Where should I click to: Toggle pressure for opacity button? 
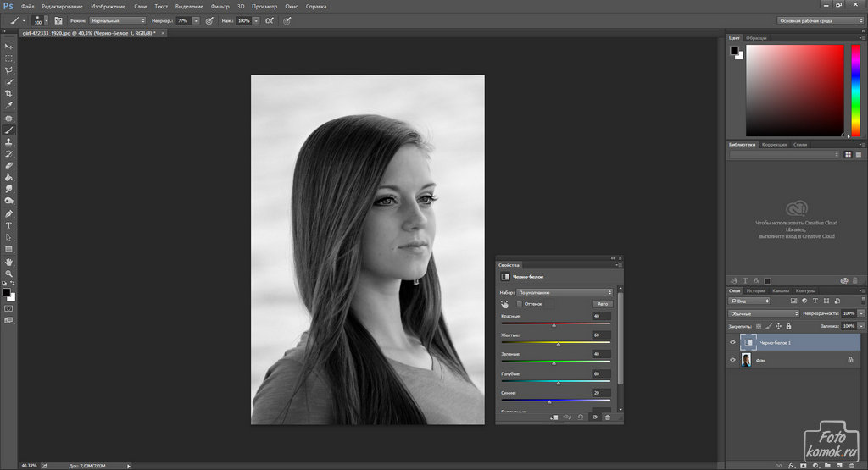click(209, 20)
